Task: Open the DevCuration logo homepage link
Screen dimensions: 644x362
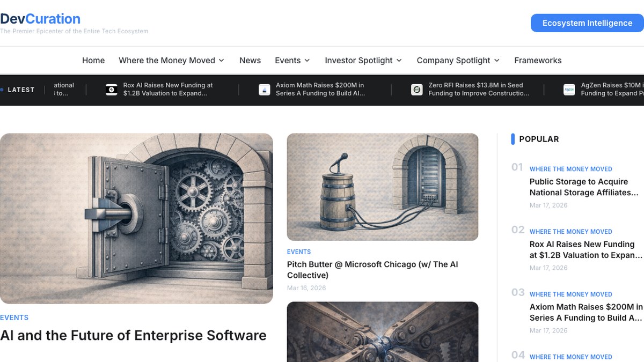Action: point(40,19)
